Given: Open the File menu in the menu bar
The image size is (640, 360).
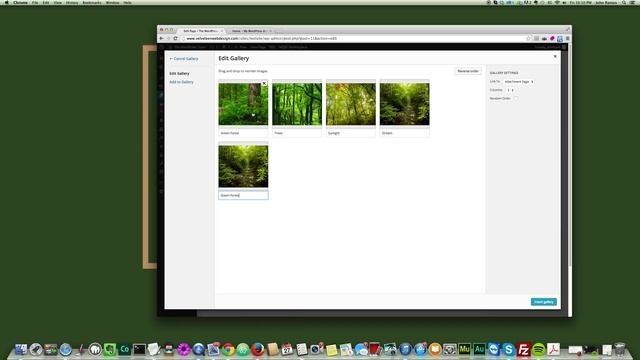Looking at the screenshot, I should tap(35, 2).
